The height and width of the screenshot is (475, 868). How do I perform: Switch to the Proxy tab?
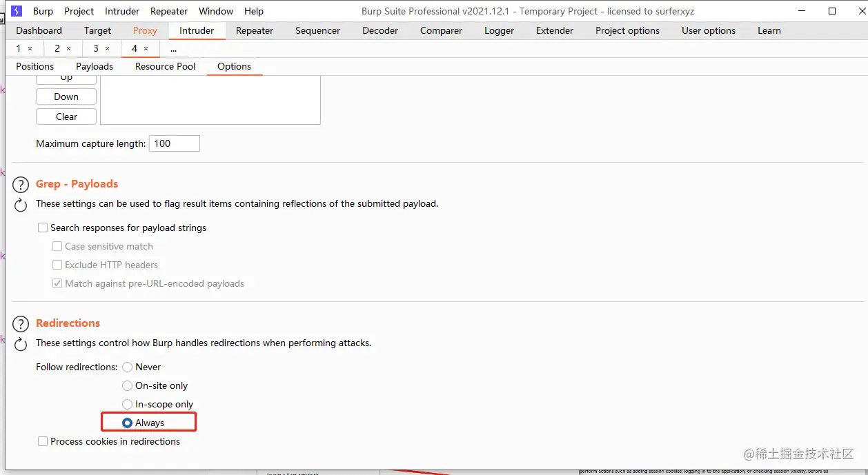tap(145, 30)
